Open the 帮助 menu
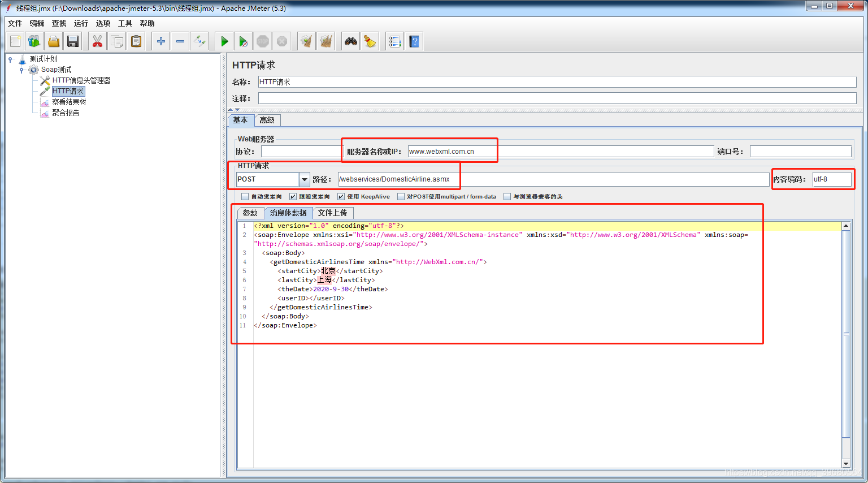Image resolution: width=868 pixels, height=483 pixels. [147, 23]
